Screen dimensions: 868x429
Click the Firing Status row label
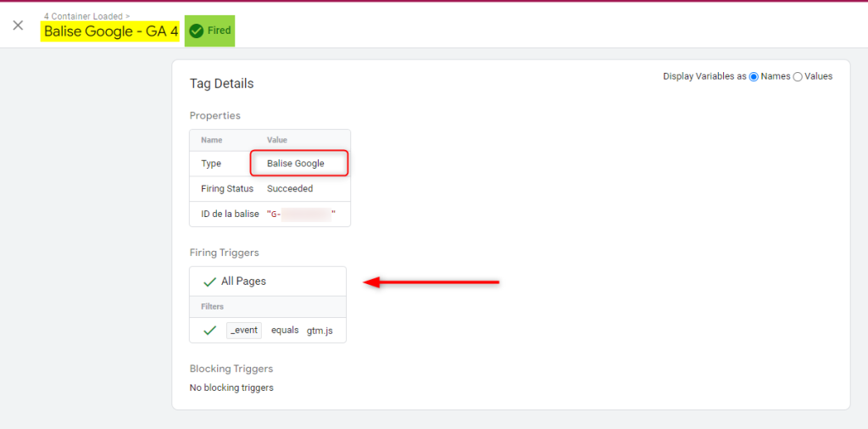coord(227,189)
